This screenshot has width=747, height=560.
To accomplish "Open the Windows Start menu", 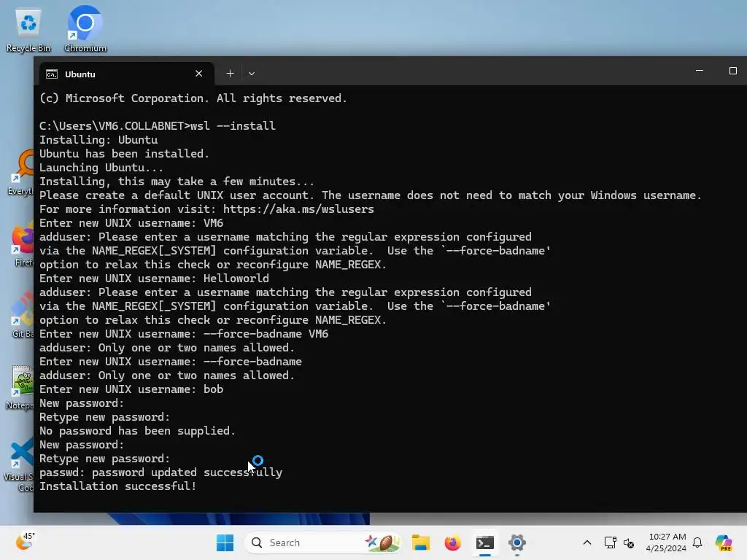I will click(x=225, y=542).
